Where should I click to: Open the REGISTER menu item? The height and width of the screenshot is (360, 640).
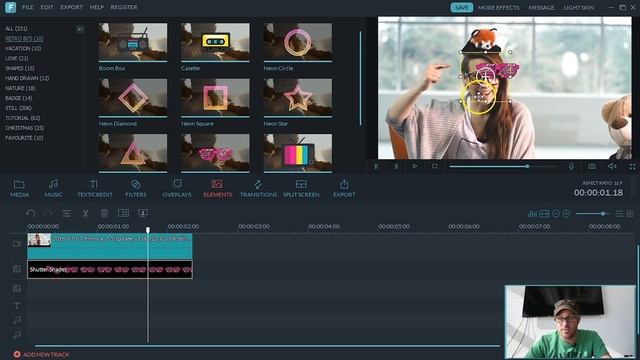coord(124,7)
